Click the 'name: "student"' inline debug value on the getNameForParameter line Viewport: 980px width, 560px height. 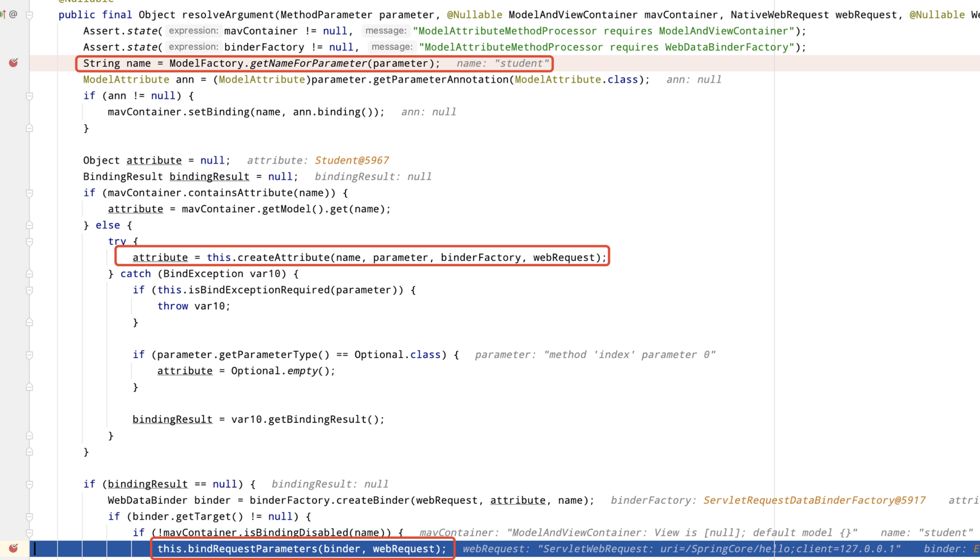point(502,63)
